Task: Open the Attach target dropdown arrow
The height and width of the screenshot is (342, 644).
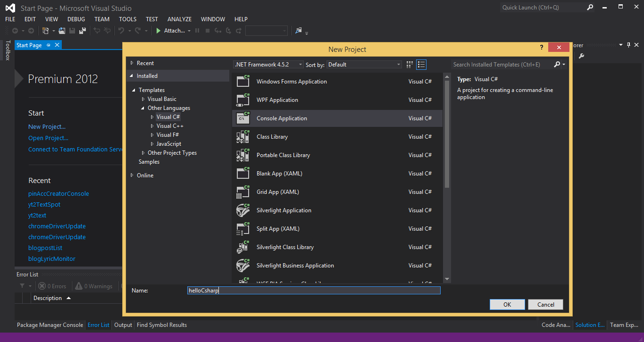Action: (x=189, y=31)
